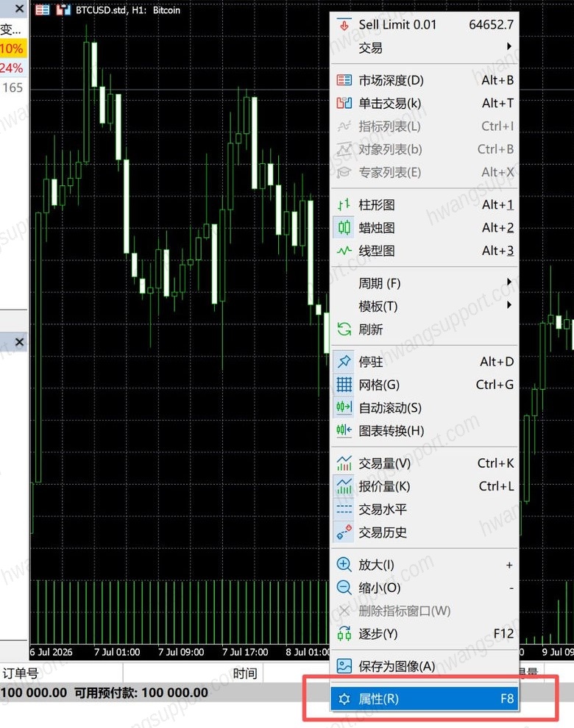574x728 pixels.
Task: Click the 订单号 column header
Action: pyautogui.click(x=20, y=673)
